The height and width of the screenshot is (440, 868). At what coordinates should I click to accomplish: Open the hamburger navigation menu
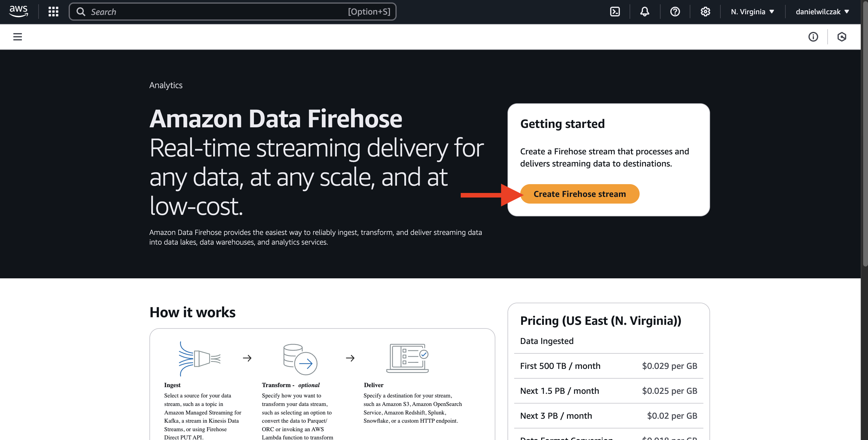pyautogui.click(x=18, y=37)
